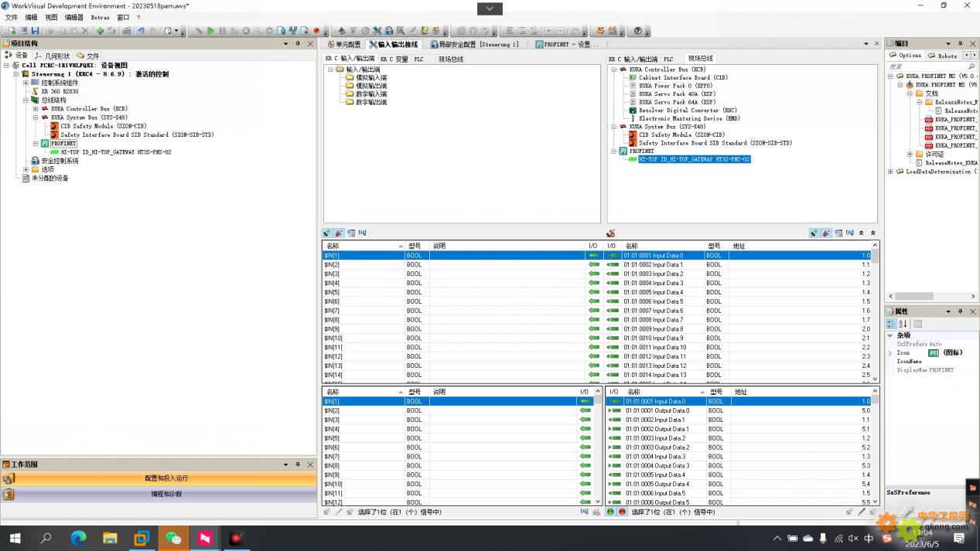The image size is (980, 551).
Task: Click the second filter icon above right signal table
Action: [826, 233]
